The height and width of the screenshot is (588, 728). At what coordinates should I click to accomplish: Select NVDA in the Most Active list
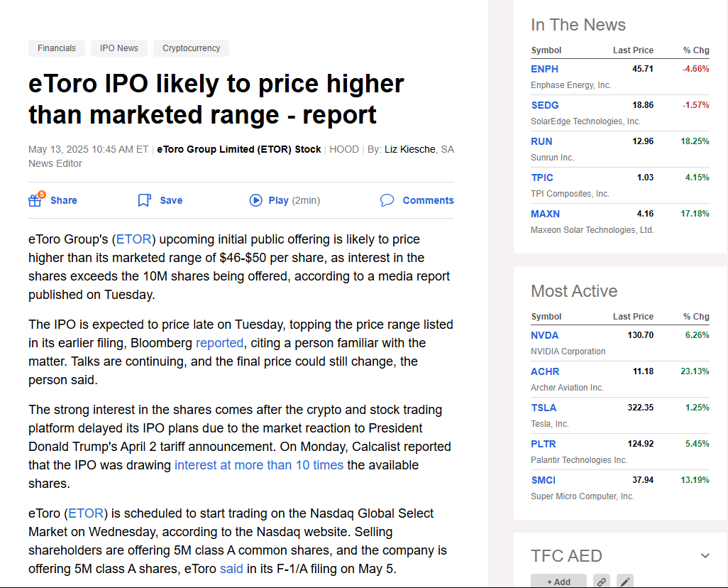[x=544, y=334]
